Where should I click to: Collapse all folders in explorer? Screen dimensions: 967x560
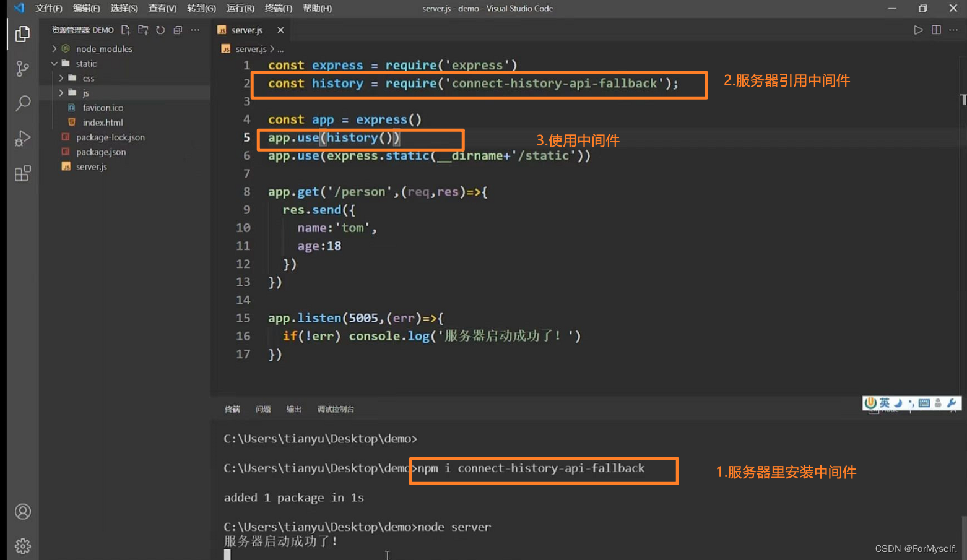178,30
